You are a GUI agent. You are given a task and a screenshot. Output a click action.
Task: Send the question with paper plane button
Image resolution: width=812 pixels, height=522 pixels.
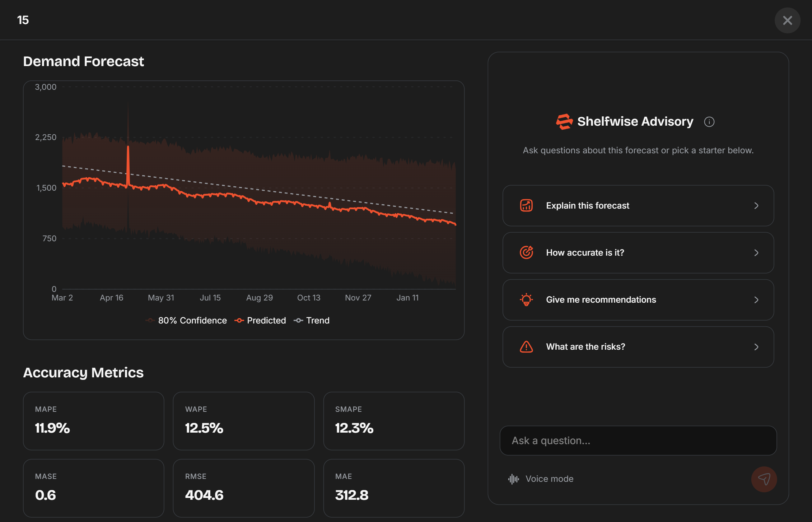[764, 479]
